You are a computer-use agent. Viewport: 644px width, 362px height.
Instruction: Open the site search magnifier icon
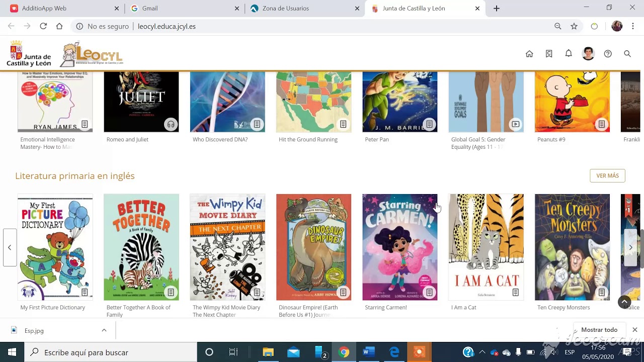pyautogui.click(x=627, y=54)
